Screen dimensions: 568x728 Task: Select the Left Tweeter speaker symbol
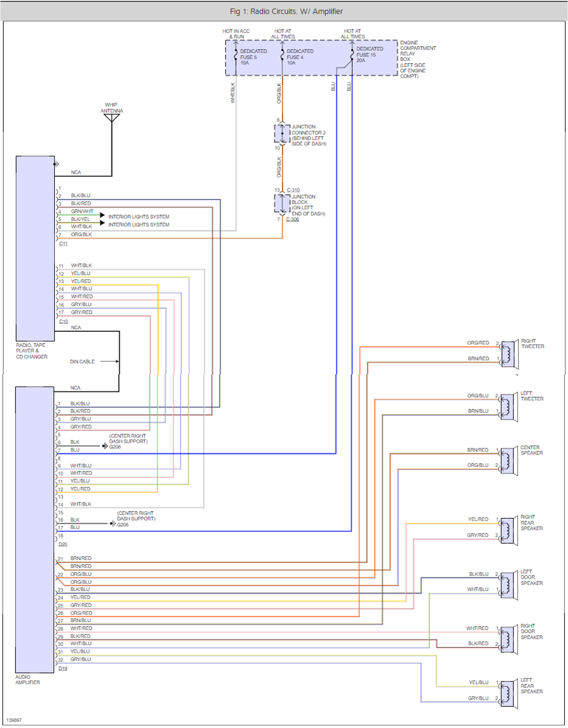[508, 407]
